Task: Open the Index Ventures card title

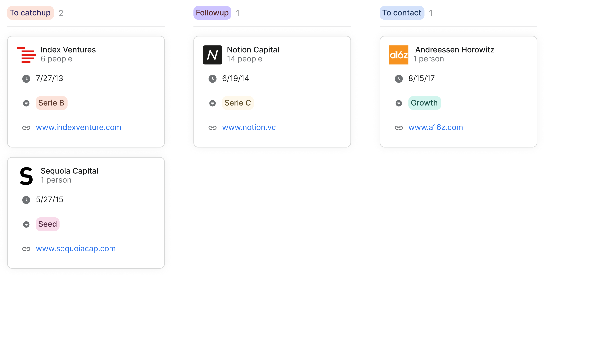Action: [68, 50]
